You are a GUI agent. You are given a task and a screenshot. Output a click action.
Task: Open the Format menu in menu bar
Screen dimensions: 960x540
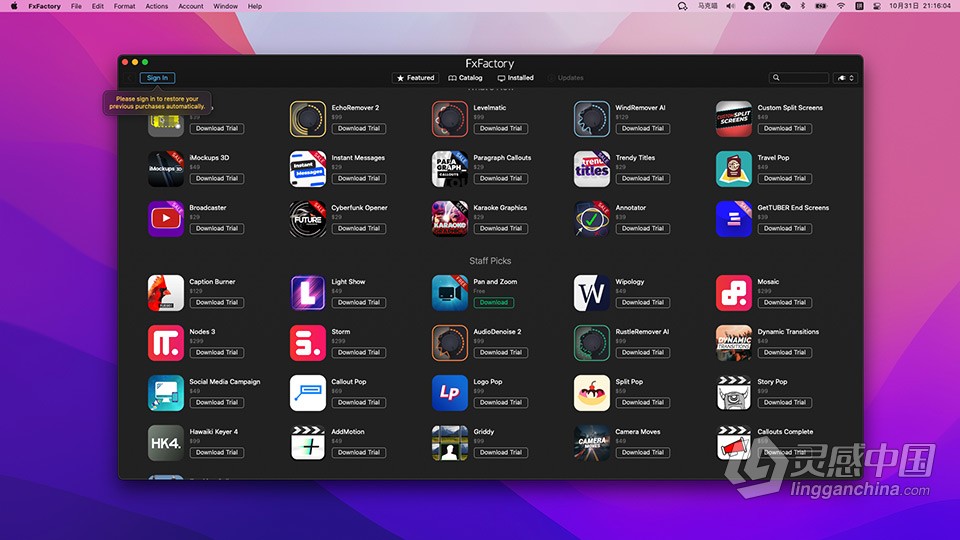[124, 6]
